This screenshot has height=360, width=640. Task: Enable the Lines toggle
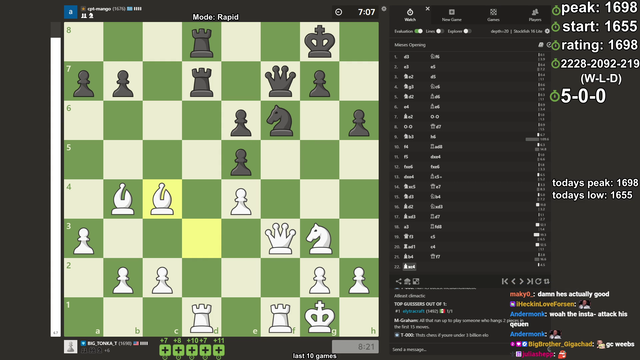pos(440,31)
